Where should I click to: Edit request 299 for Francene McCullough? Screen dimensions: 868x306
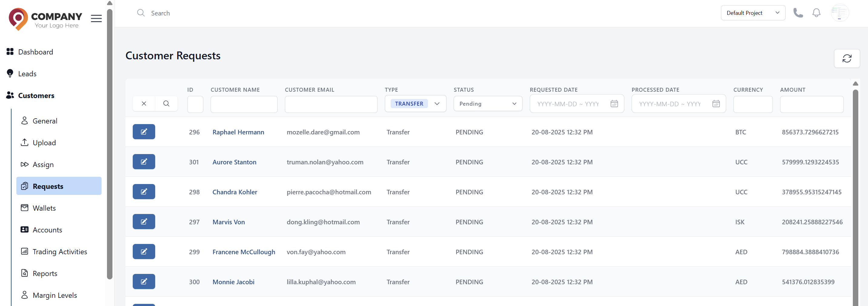144,252
